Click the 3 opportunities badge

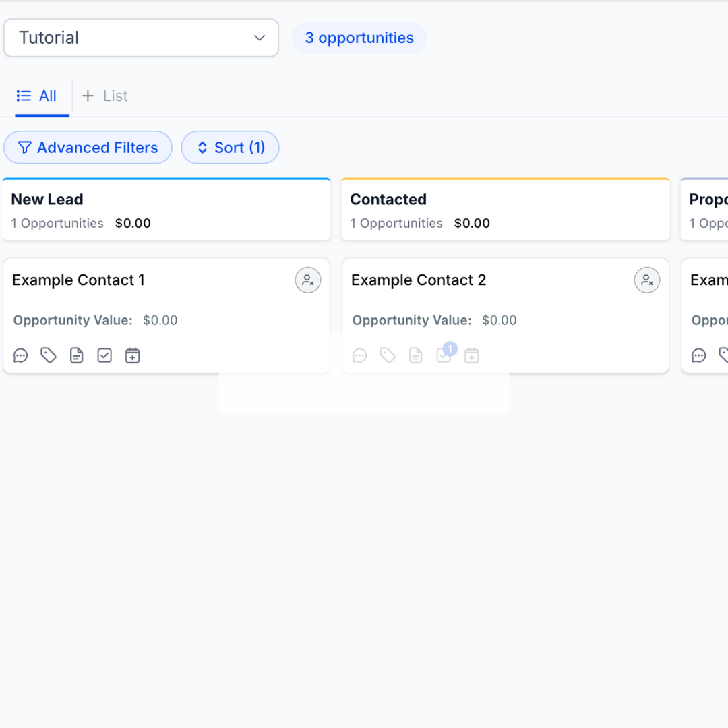coord(359,38)
